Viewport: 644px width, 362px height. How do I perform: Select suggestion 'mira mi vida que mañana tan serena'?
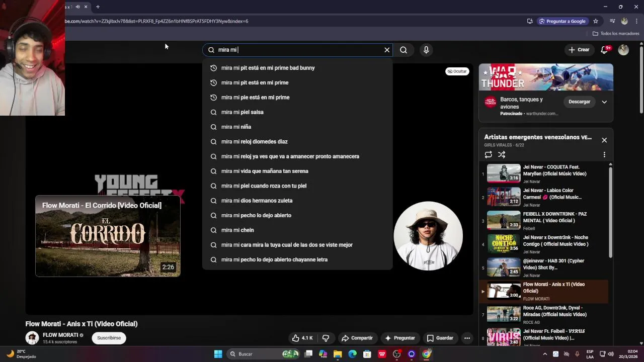pos(297,171)
